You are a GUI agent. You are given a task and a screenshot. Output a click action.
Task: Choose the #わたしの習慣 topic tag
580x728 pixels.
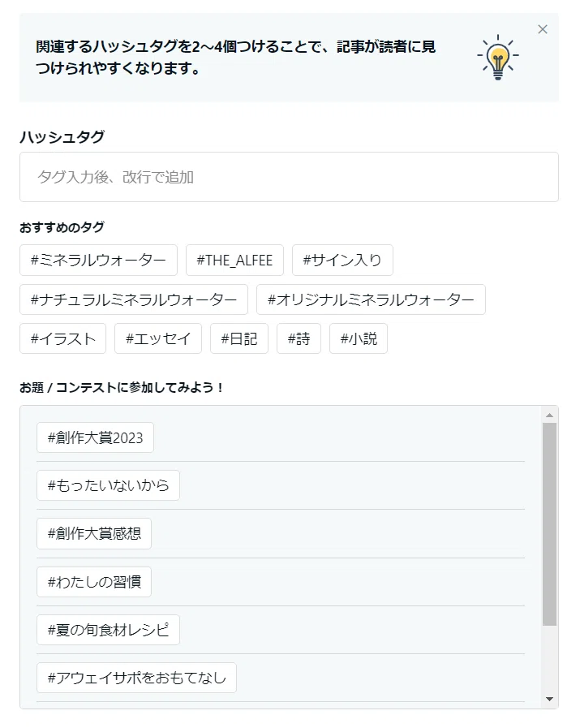click(94, 582)
